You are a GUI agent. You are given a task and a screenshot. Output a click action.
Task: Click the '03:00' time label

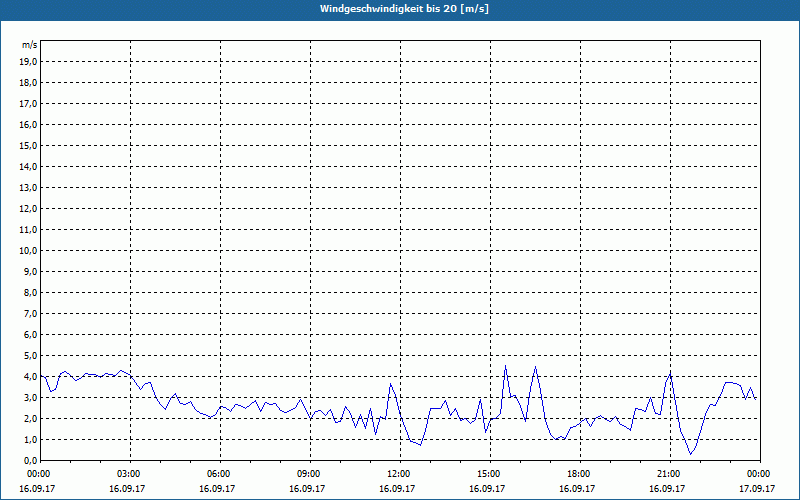pyautogui.click(x=128, y=474)
